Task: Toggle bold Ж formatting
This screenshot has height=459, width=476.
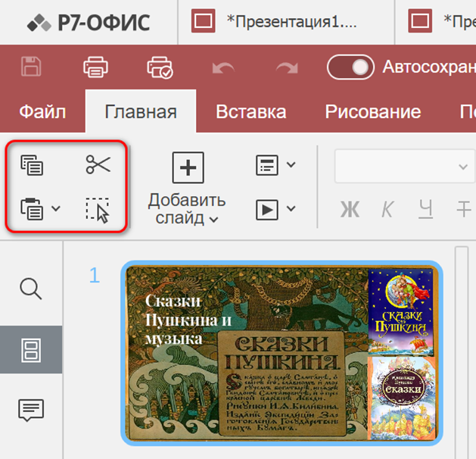Action: (350, 209)
